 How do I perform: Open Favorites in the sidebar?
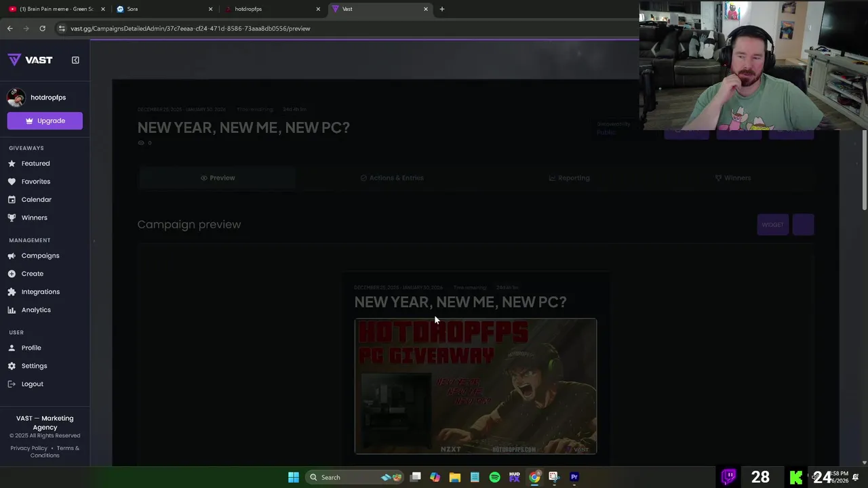(36, 182)
